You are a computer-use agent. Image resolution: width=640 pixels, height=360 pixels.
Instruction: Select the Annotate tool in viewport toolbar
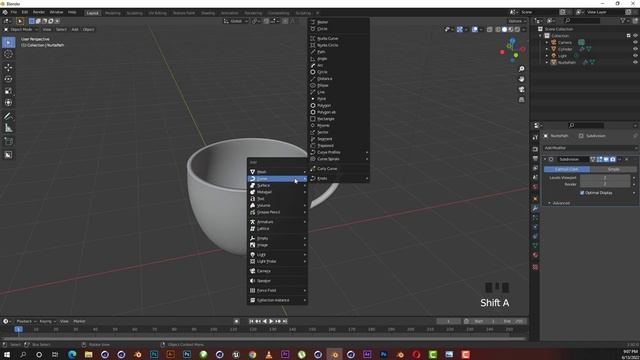coord(8,116)
